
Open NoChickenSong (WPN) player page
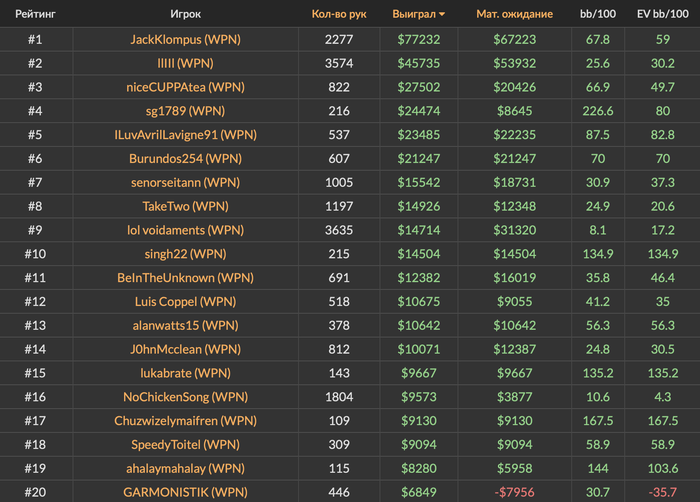click(185, 397)
